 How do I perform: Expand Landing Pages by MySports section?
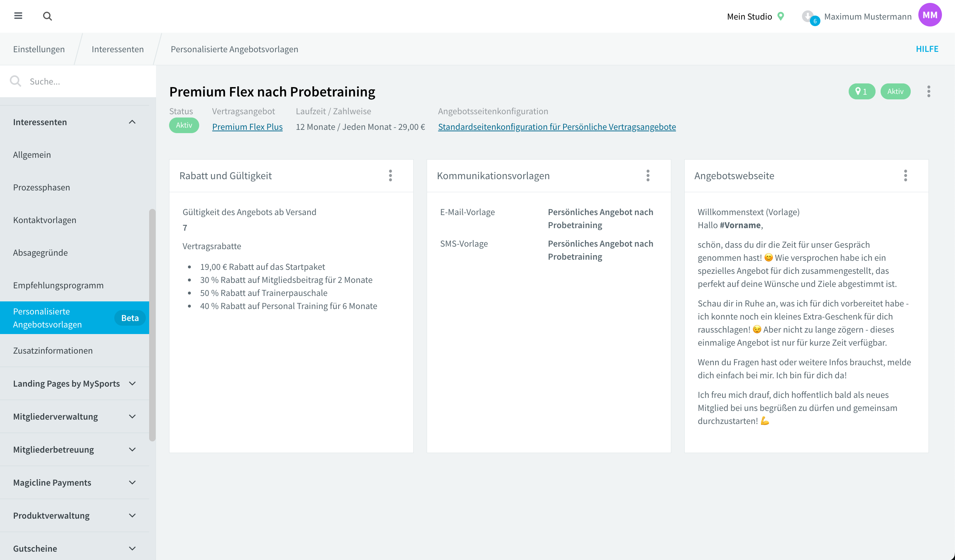pyautogui.click(x=132, y=383)
